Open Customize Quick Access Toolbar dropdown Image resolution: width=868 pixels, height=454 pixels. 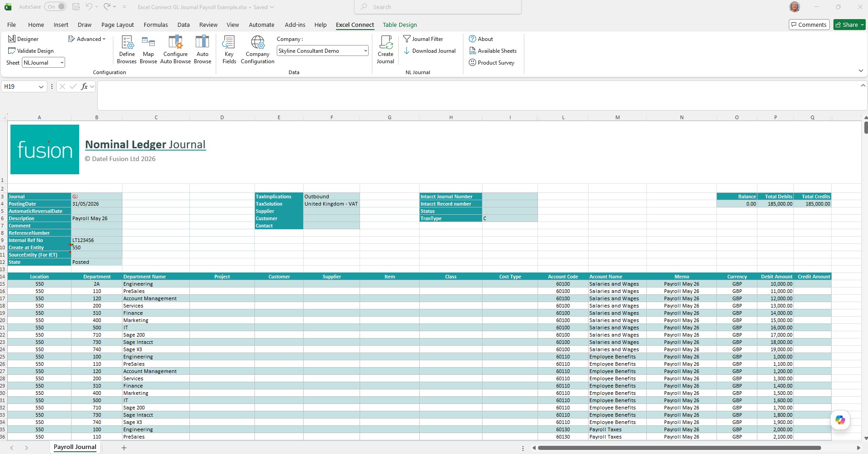point(125,7)
